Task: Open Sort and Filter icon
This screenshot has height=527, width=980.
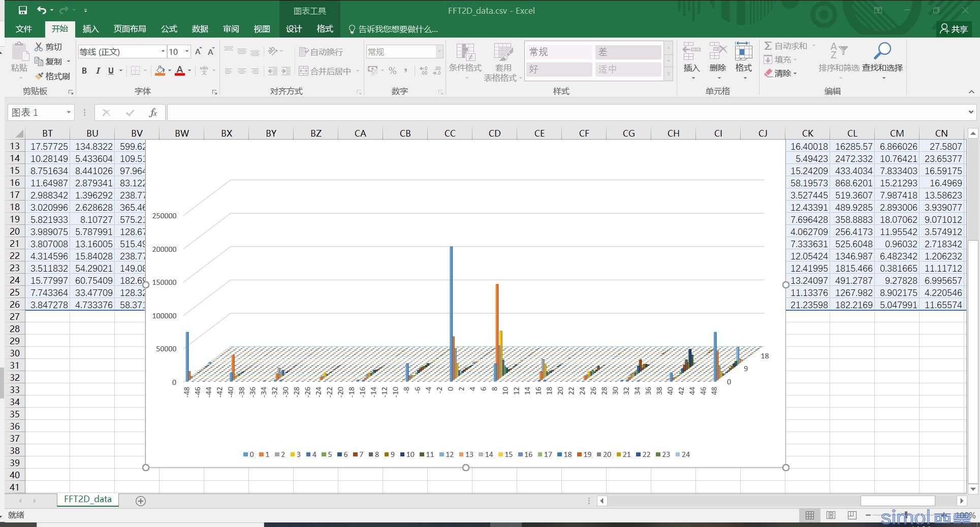Action: pyautogui.click(x=839, y=52)
